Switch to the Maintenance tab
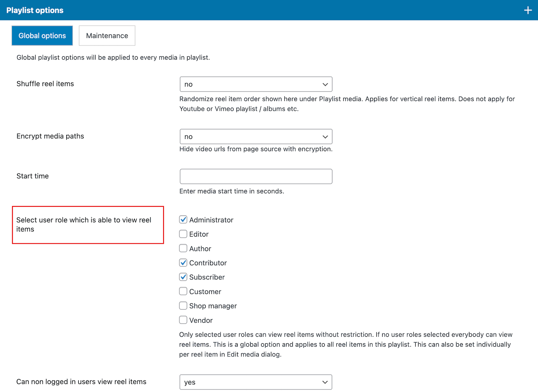The height and width of the screenshot is (392, 538). click(x=107, y=36)
